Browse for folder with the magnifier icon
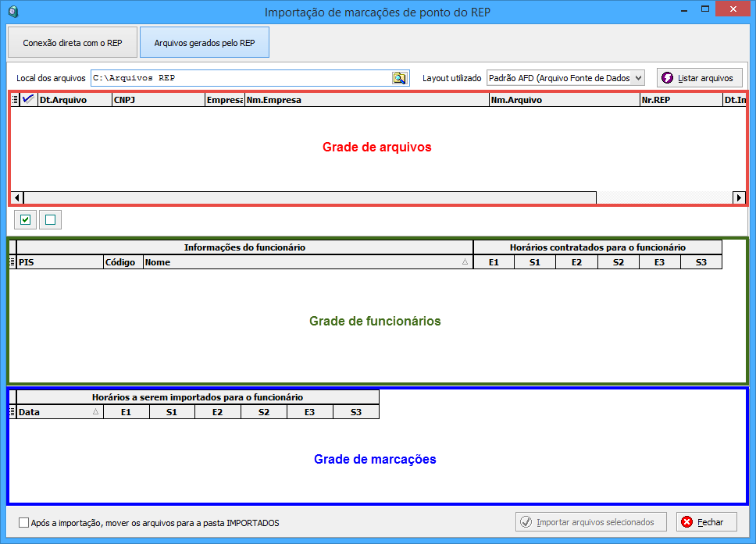 (x=399, y=78)
